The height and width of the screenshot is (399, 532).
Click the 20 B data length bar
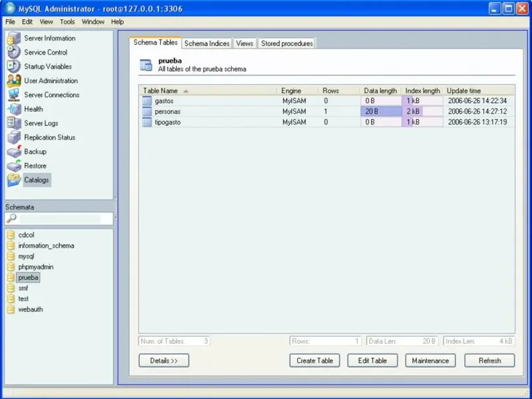pos(381,111)
